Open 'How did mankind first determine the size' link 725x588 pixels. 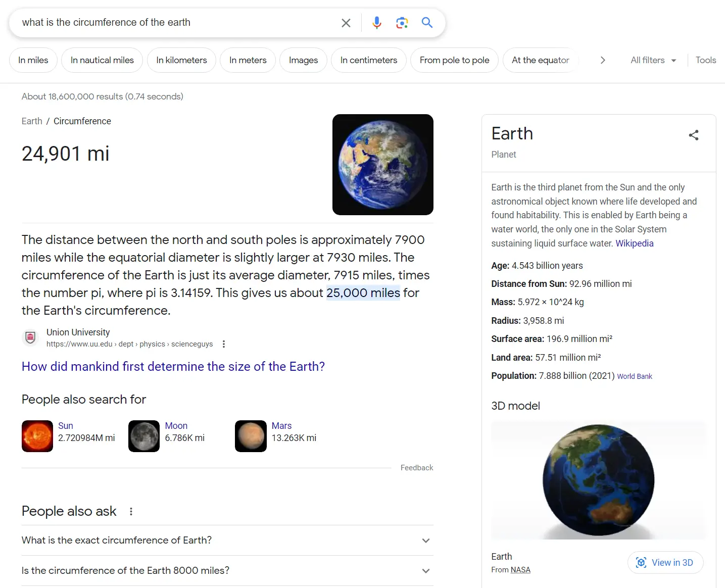click(173, 366)
